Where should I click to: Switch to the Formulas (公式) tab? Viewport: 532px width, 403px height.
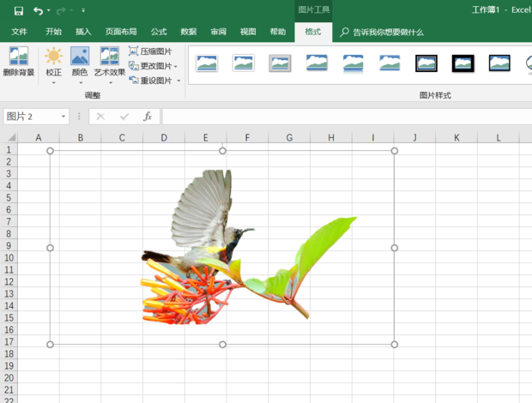159,32
